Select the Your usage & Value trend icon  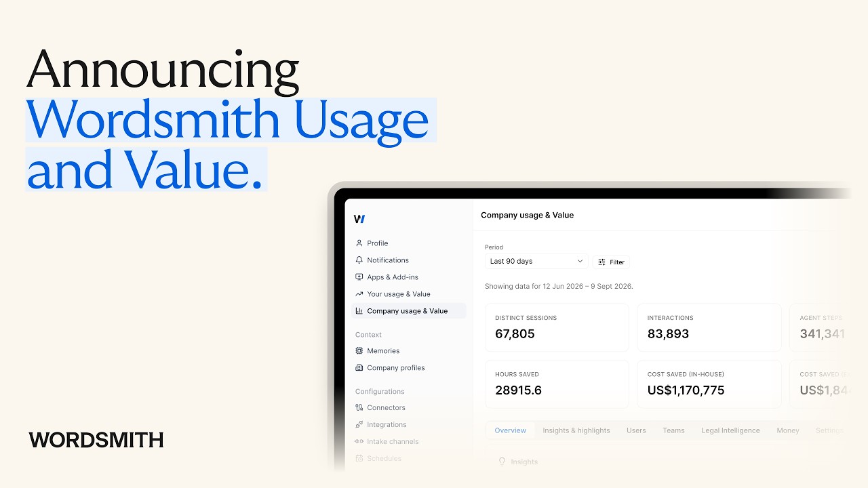359,294
